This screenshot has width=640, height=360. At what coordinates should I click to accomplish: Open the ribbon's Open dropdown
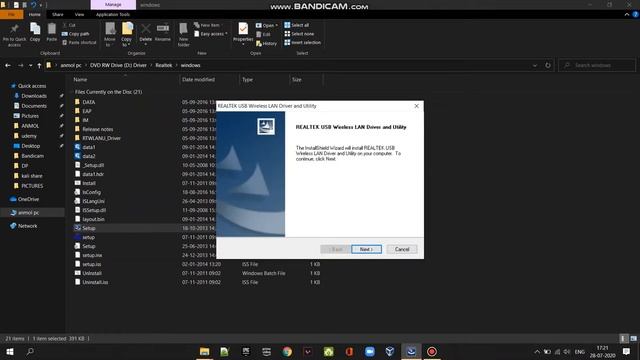267,25
